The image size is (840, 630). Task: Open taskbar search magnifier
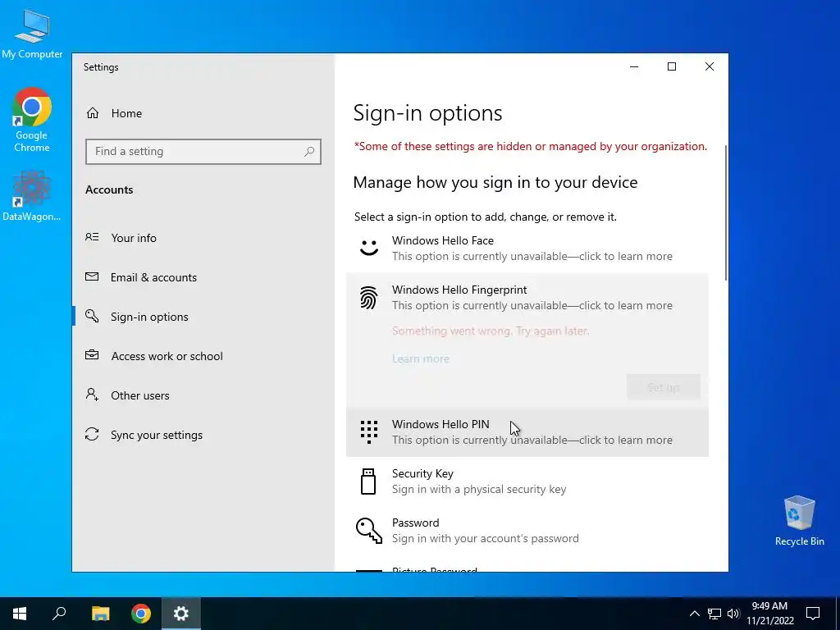pyautogui.click(x=59, y=614)
